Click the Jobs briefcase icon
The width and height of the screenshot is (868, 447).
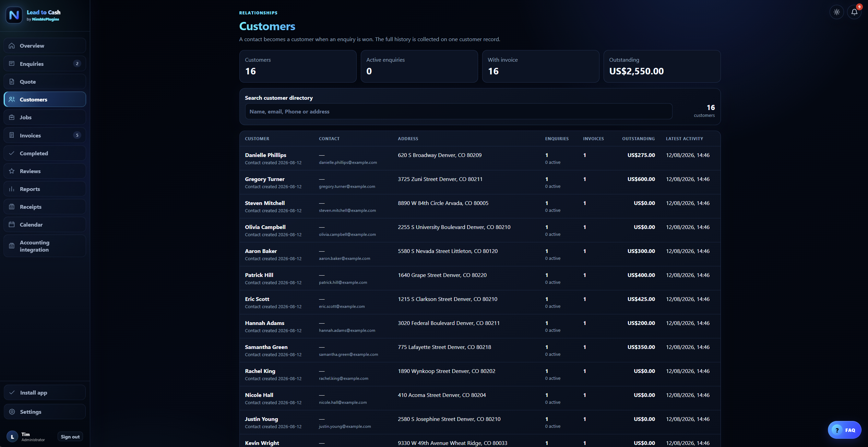point(12,117)
